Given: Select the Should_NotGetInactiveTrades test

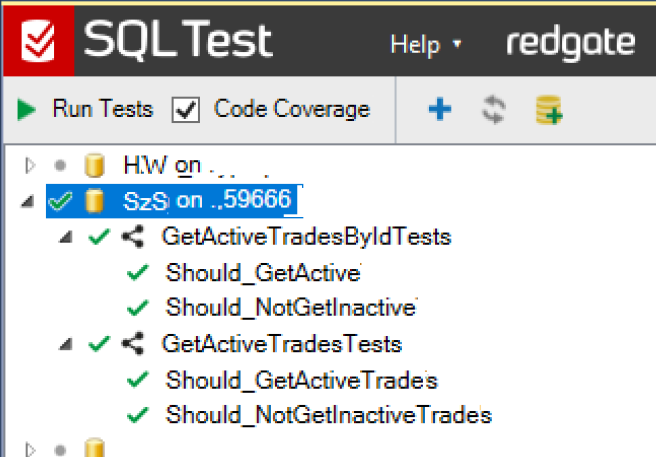Looking at the screenshot, I should pyautogui.click(x=329, y=414).
